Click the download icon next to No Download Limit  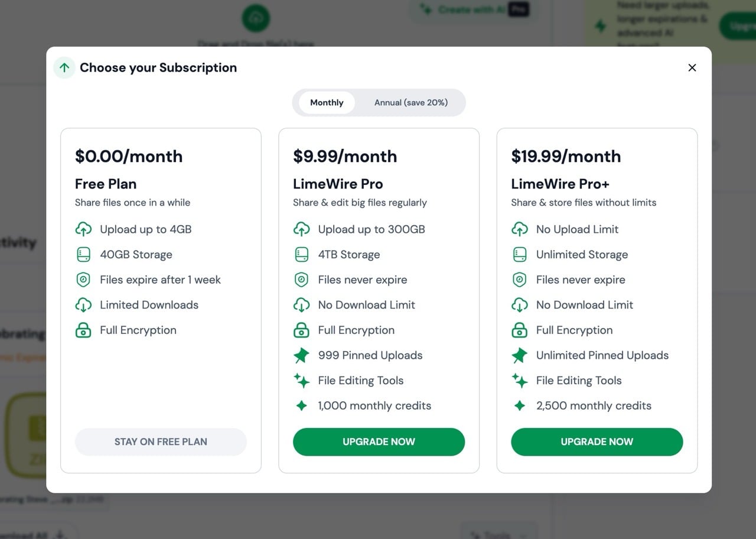point(301,305)
